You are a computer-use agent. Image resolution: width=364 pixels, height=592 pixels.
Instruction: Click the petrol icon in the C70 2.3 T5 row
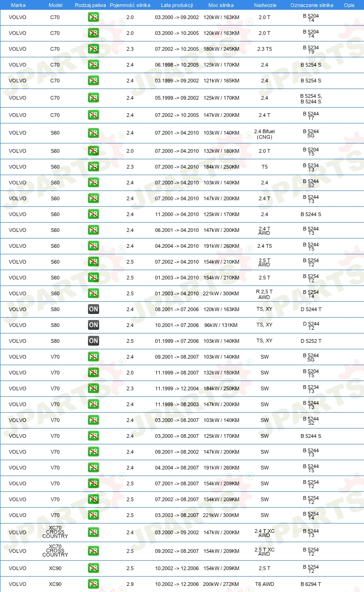[94, 49]
